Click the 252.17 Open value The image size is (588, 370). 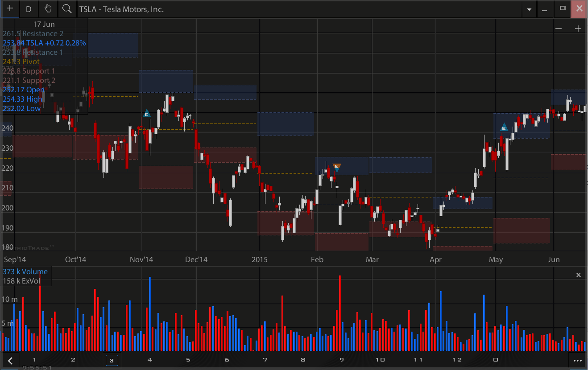click(24, 90)
